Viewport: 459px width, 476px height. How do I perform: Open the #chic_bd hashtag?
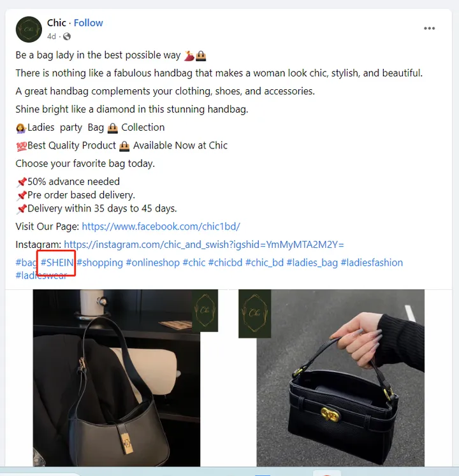tap(265, 263)
